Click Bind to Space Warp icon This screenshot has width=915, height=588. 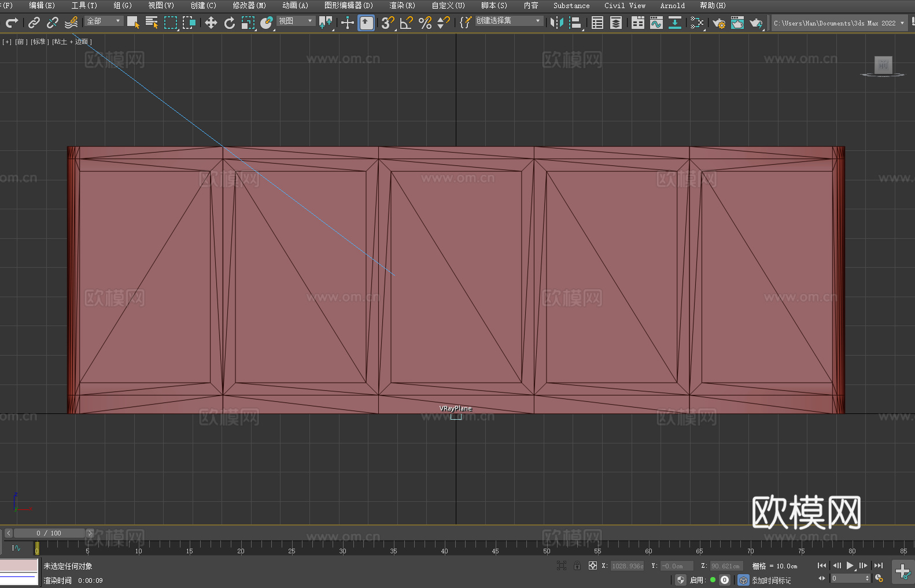tap(71, 23)
